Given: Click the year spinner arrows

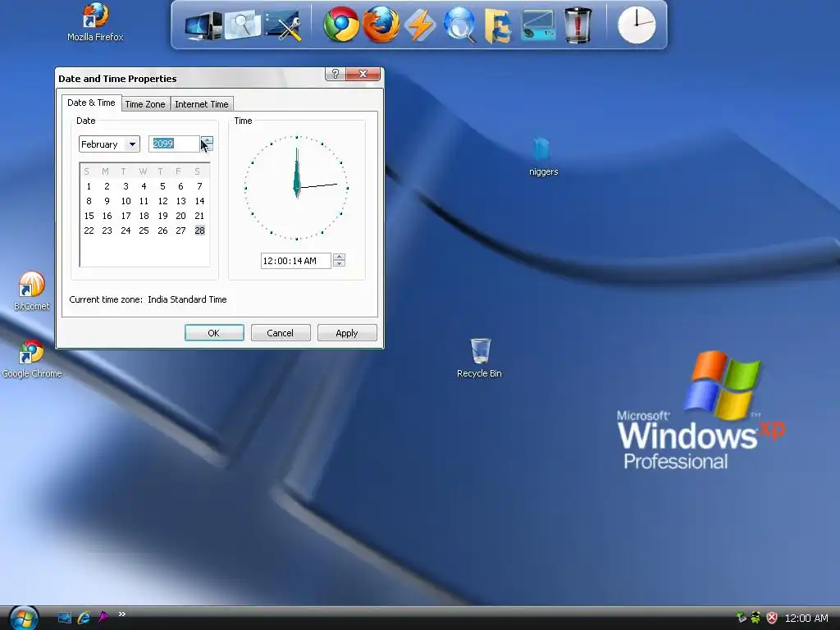Looking at the screenshot, I should coord(207,144).
